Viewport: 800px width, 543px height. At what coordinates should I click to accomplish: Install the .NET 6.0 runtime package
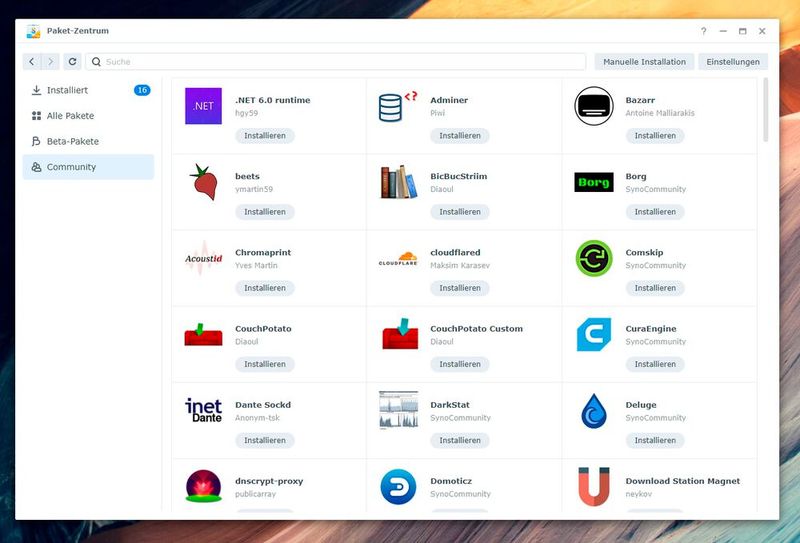point(265,136)
